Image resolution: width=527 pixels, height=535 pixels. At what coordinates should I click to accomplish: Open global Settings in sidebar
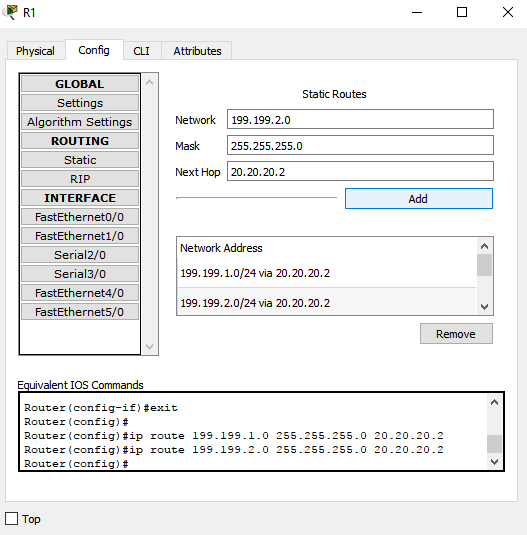coord(80,103)
